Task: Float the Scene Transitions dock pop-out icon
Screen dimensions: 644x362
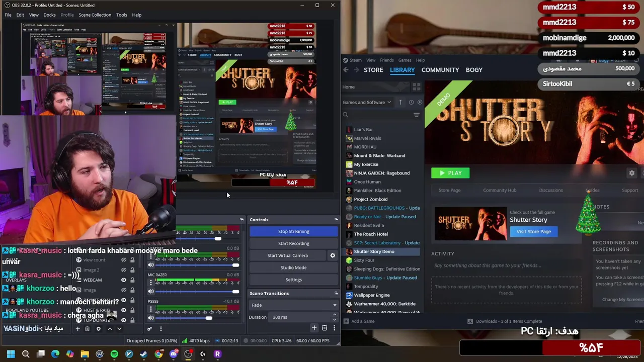Action: point(336,293)
